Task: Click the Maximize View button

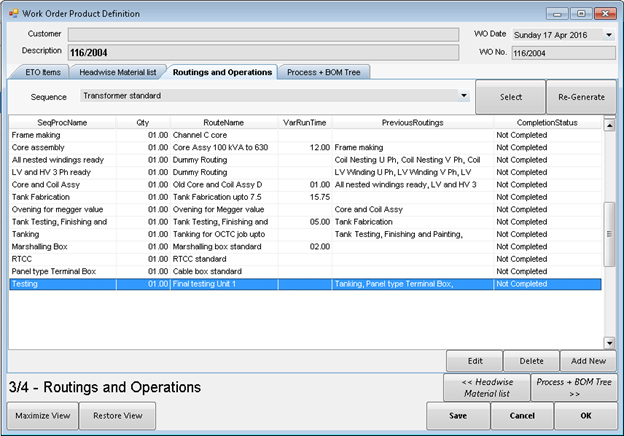Action: [x=43, y=416]
